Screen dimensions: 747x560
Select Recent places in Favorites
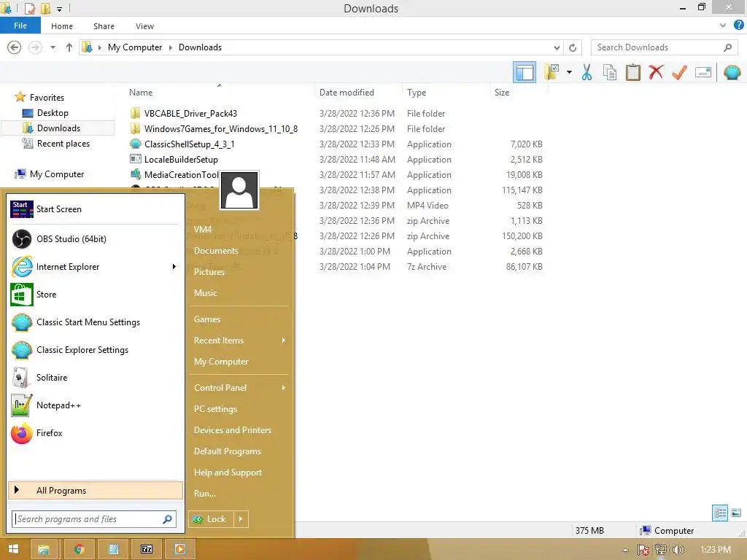pos(63,144)
